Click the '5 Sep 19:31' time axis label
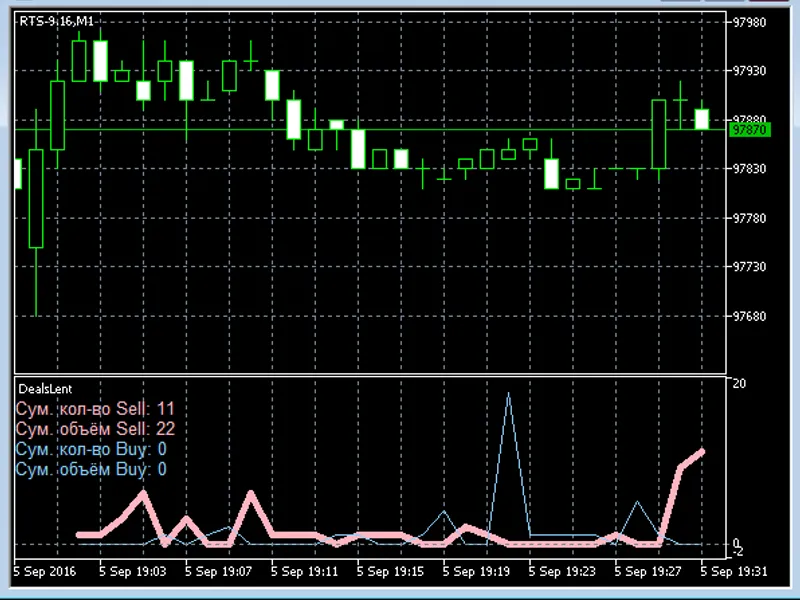The height and width of the screenshot is (600, 800). (x=733, y=571)
